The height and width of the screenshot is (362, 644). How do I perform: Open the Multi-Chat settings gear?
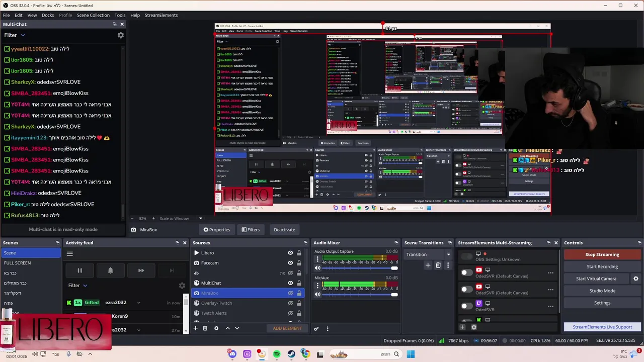[x=121, y=35]
